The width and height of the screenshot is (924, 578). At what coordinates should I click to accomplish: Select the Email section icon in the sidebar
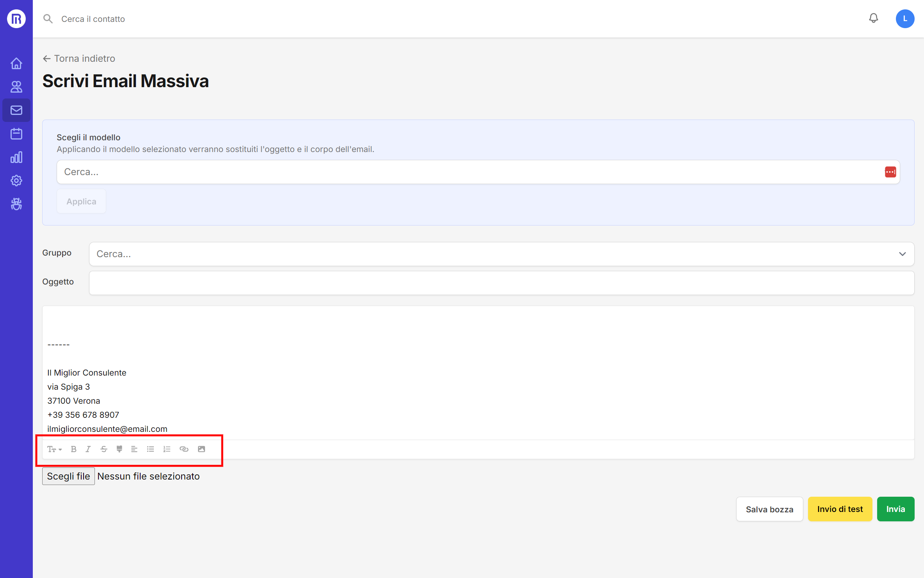[x=16, y=110]
